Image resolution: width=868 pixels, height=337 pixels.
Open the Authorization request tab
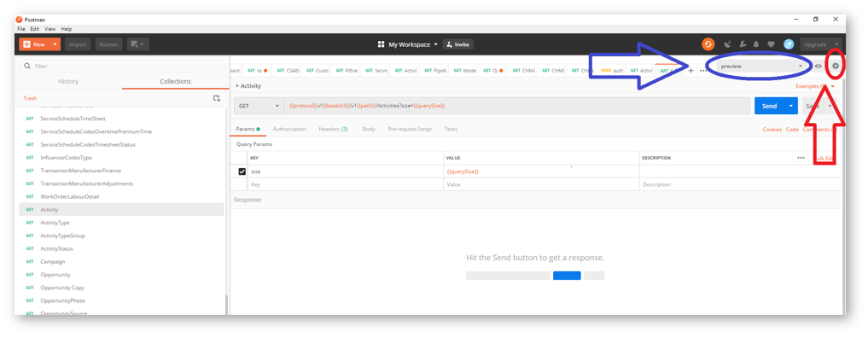(x=289, y=129)
